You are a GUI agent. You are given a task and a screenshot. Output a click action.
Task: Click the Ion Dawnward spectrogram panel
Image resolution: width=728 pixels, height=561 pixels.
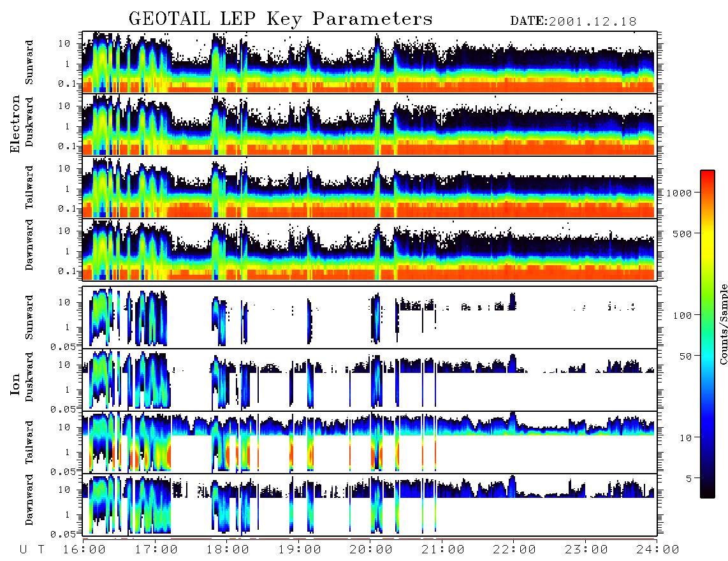click(x=370, y=504)
